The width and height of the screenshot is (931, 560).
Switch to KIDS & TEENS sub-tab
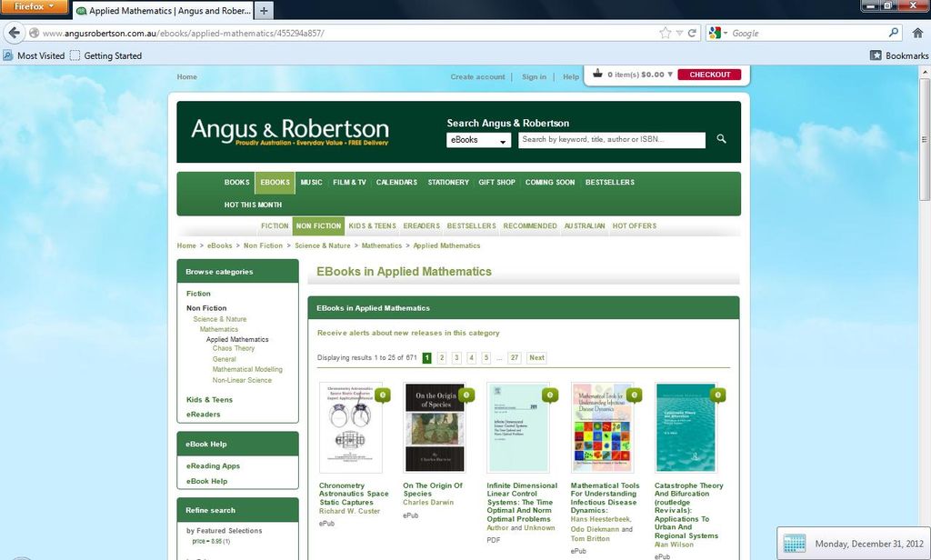372,226
